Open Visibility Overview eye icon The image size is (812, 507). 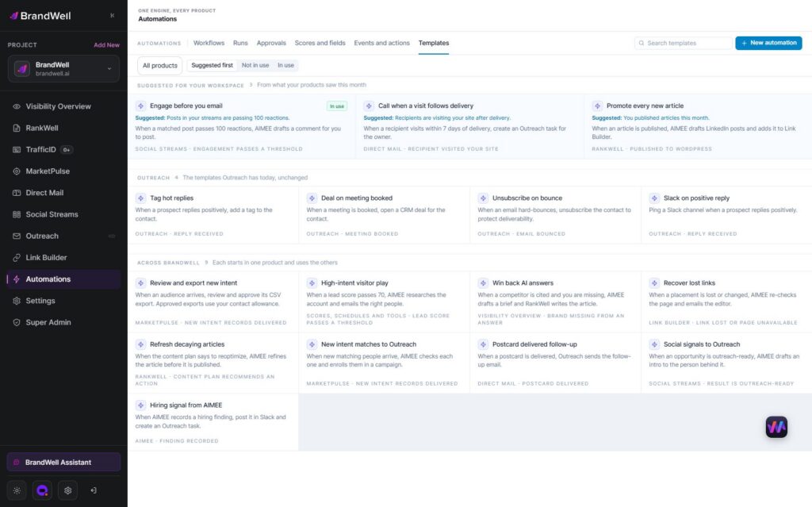point(17,106)
